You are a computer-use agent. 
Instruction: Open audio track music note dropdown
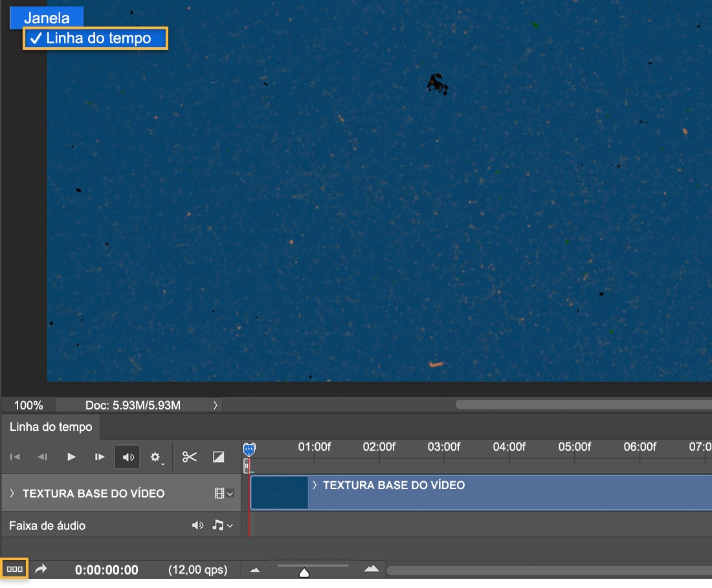(222, 525)
